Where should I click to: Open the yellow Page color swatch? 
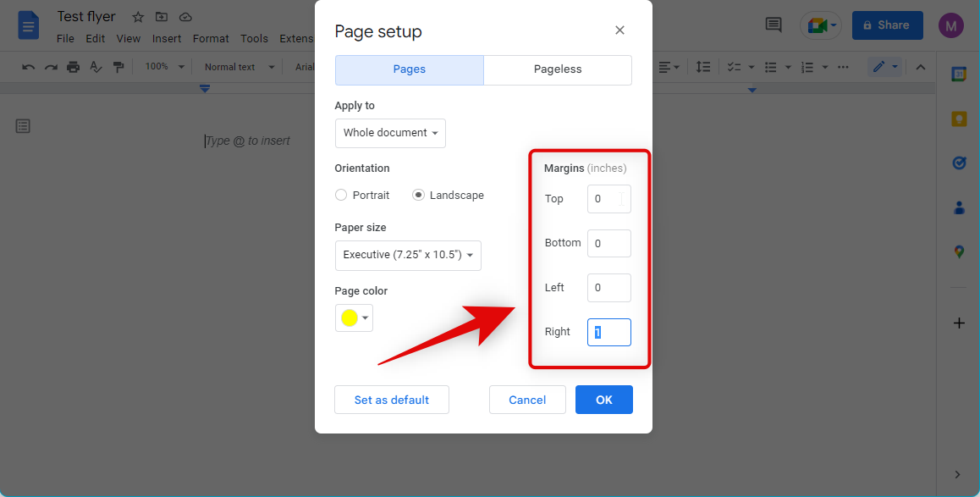click(x=354, y=318)
